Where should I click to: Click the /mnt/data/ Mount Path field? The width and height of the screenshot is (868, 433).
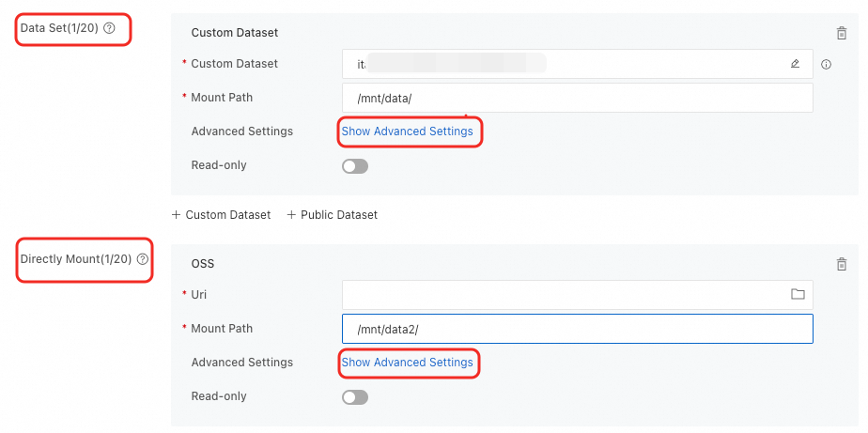(x=577, y=98)
